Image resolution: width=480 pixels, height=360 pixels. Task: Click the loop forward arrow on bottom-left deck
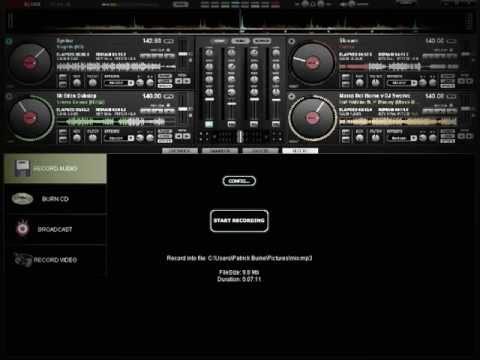[x=187, y=136]
